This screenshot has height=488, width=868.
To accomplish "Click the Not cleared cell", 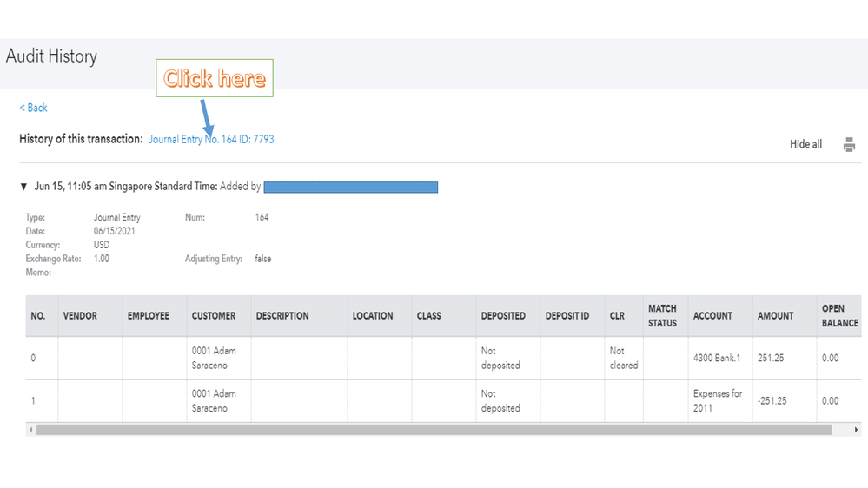I will coord(623,358).
